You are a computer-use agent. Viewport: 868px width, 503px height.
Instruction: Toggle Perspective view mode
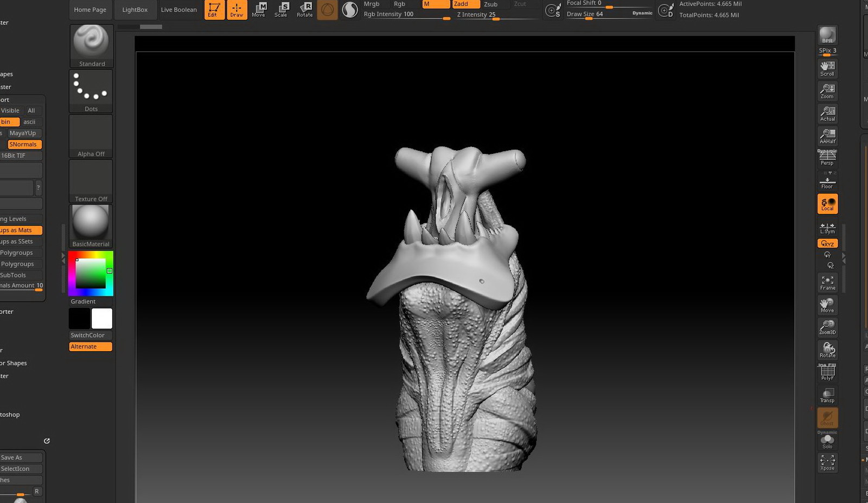(x=827, y=158)
